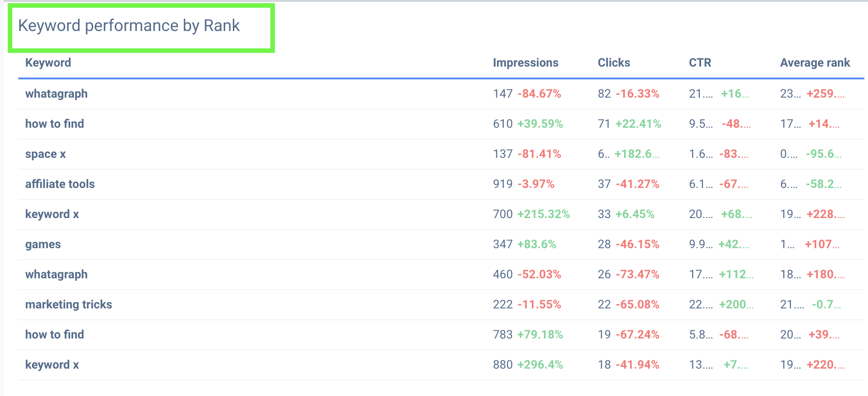Click the +296.4% impressions change

540,365
